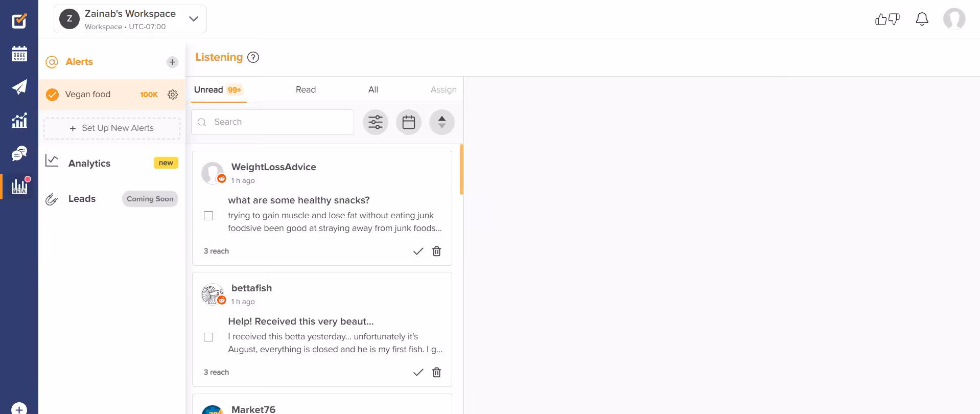Screen dimensions: 980x414
Task: Open the date range calendar icon
Action: pyautogui.click(x=409, y=122)
